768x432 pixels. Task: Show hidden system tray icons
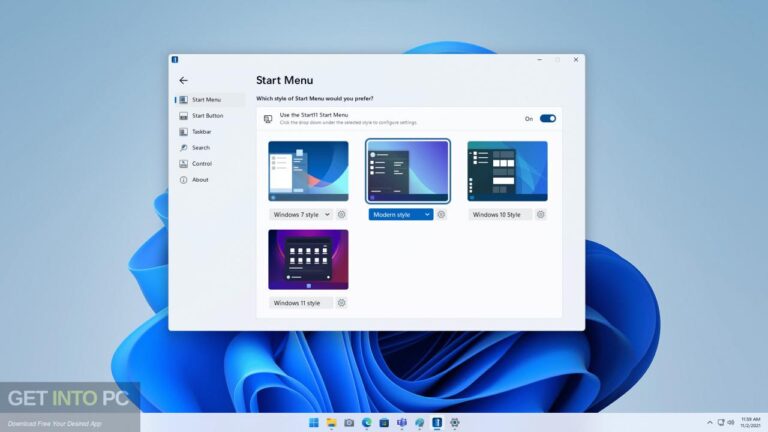point(710,422)
